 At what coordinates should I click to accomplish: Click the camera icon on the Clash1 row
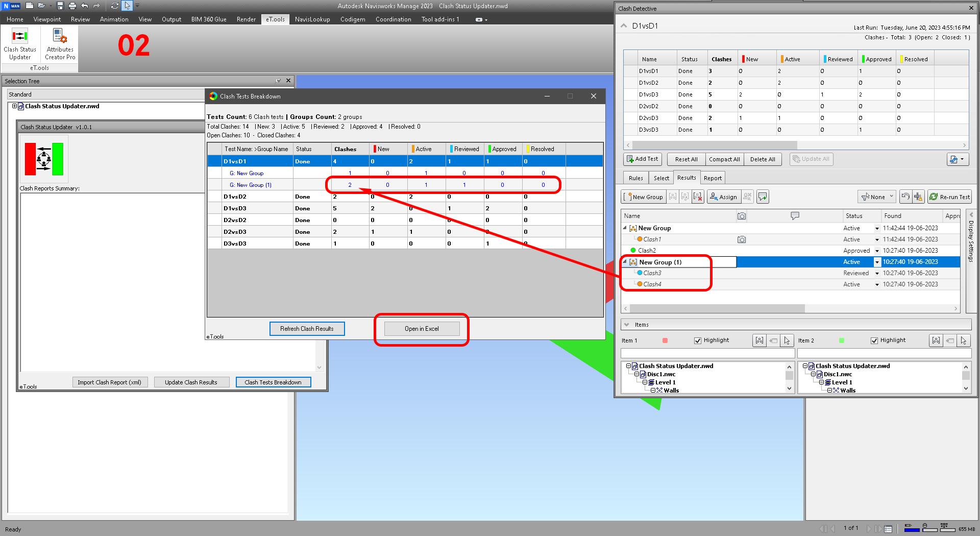point(742,239)
